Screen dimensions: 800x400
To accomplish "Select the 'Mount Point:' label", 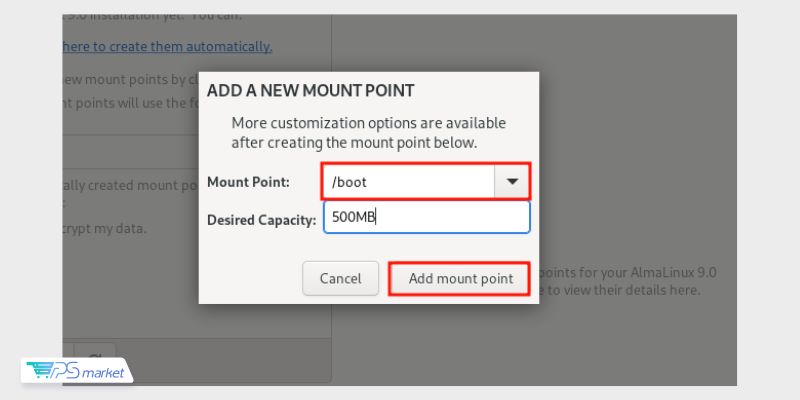I will pyautogui.click(x=248, y=182).
